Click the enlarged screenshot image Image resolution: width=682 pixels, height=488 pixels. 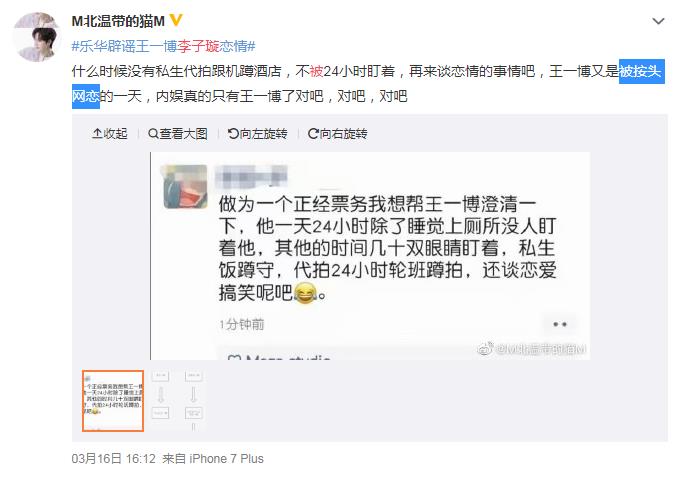point(370,256)
